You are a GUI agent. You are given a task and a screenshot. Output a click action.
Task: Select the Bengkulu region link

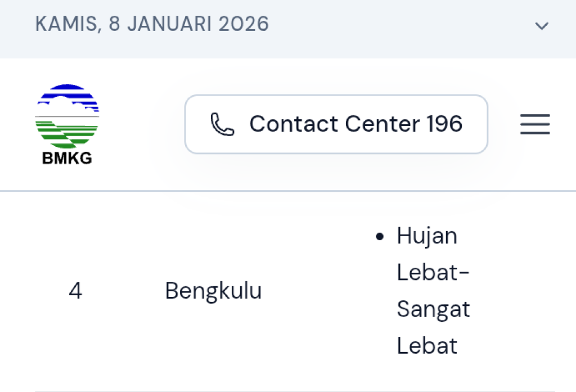[x=213, y=291]
